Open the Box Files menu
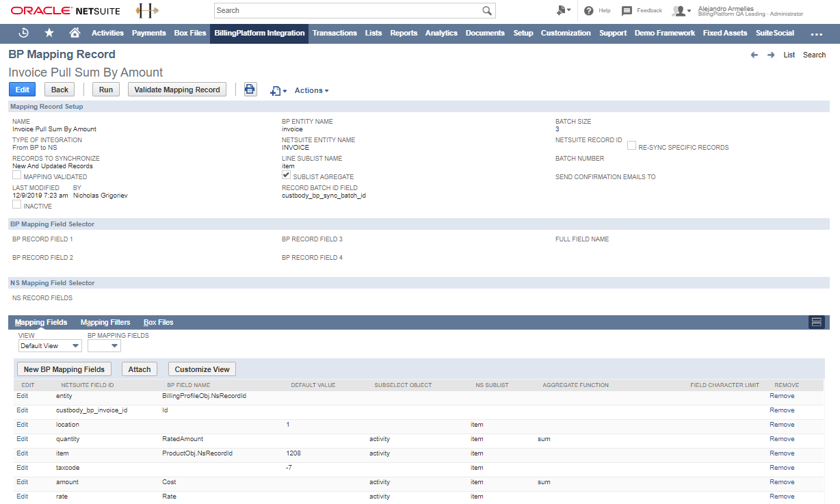Image resolution: width=840 pixels, height=504 pixels. click(190, 33)
